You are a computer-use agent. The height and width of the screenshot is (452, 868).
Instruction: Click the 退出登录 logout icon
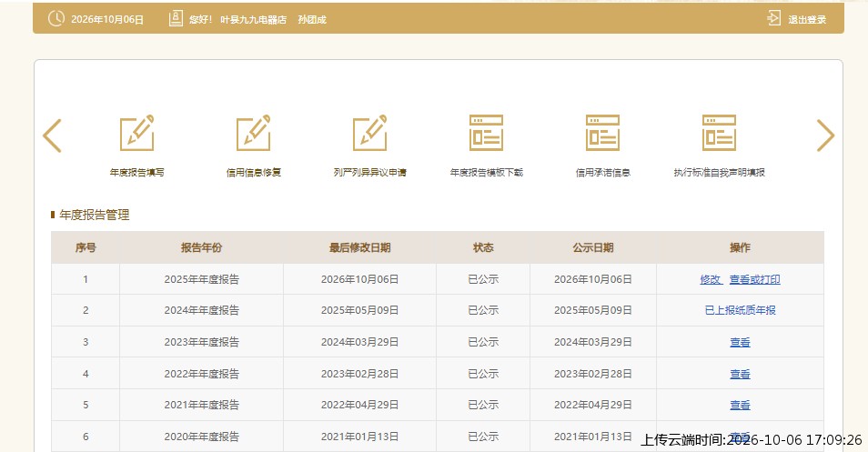[x=773, y=18]
